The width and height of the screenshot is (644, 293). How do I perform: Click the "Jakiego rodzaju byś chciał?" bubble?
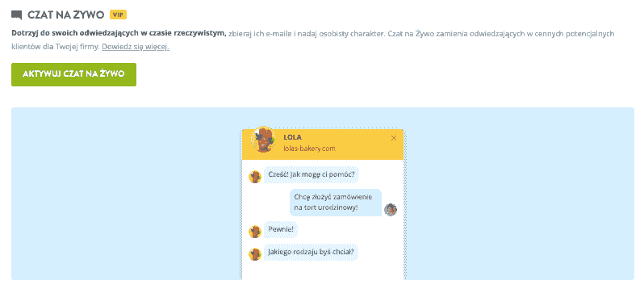[x=311, y=252]
